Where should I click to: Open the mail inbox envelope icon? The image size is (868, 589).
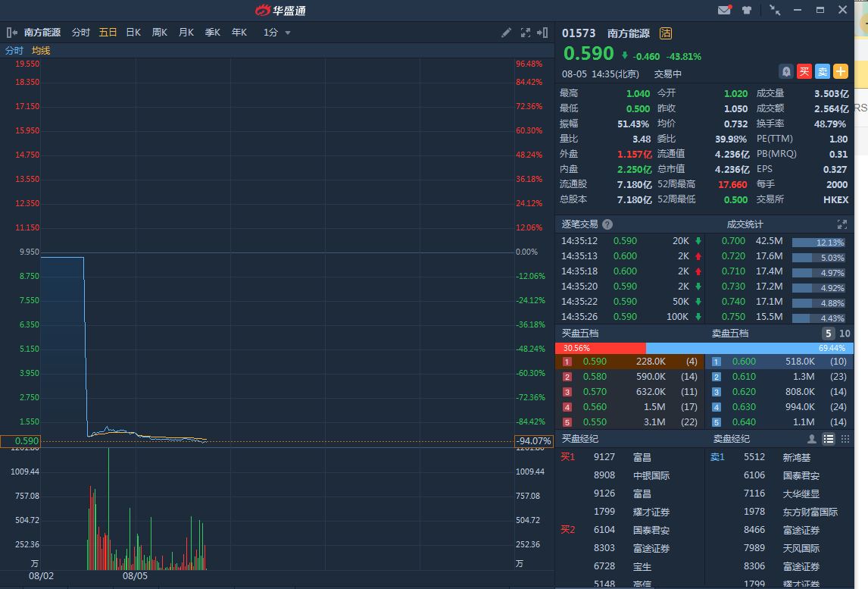point(724,10)
